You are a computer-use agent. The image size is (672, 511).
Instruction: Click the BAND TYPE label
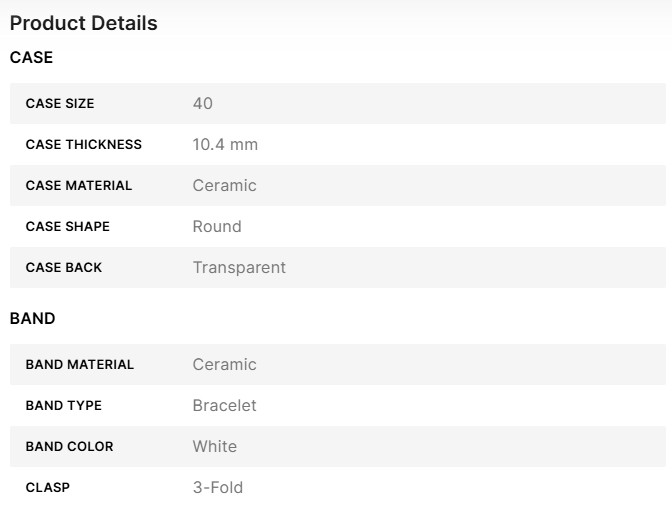pyautogui.click(x=64, y=406)
